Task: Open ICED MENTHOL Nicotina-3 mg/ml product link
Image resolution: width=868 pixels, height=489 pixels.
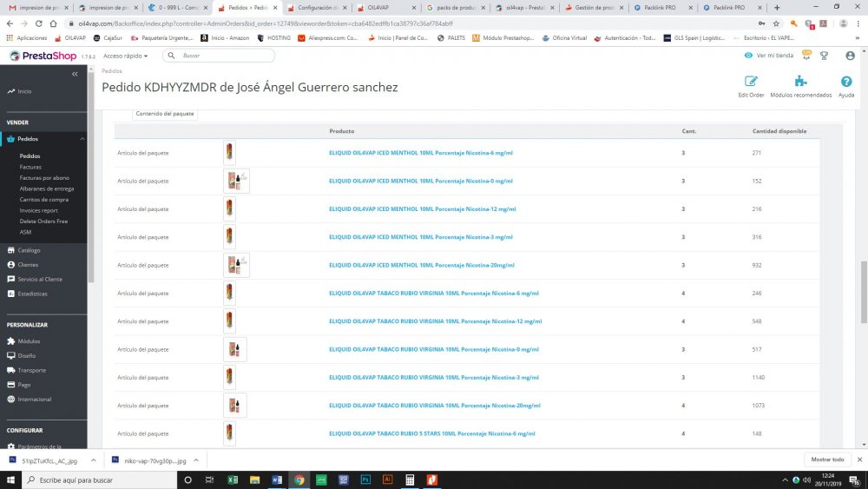Action: click(x=421, y=237)
